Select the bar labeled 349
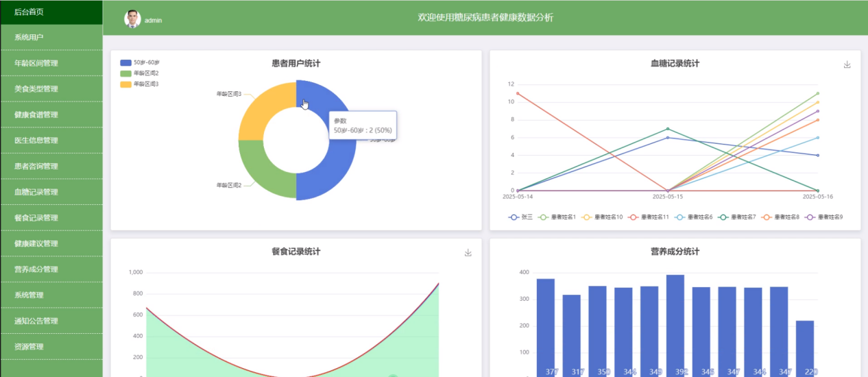 649,331
